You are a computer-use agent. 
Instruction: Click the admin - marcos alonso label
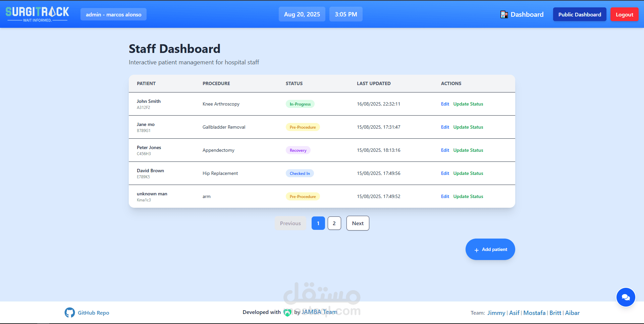pyautogui.click(x=113, y=14)
